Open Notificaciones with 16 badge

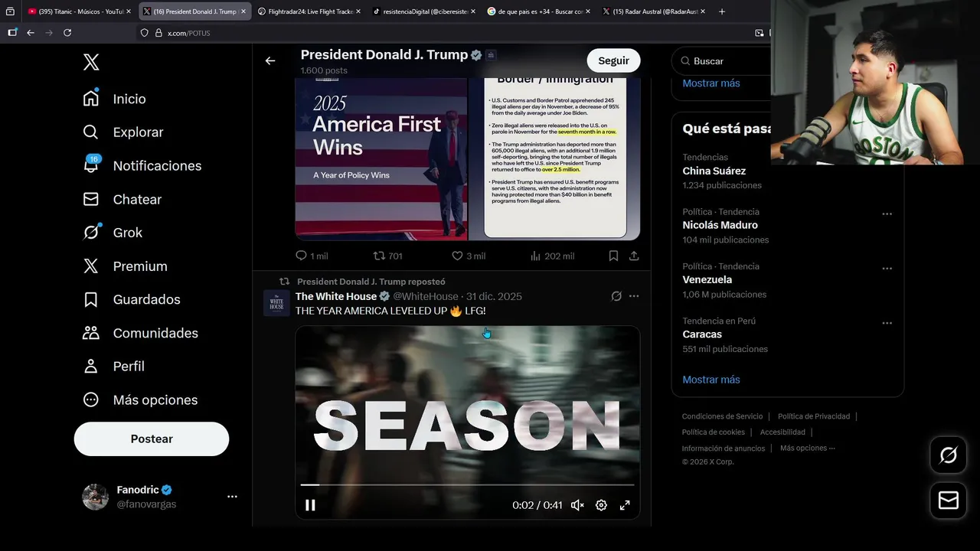pyautogui.click(x=142, y=166)
